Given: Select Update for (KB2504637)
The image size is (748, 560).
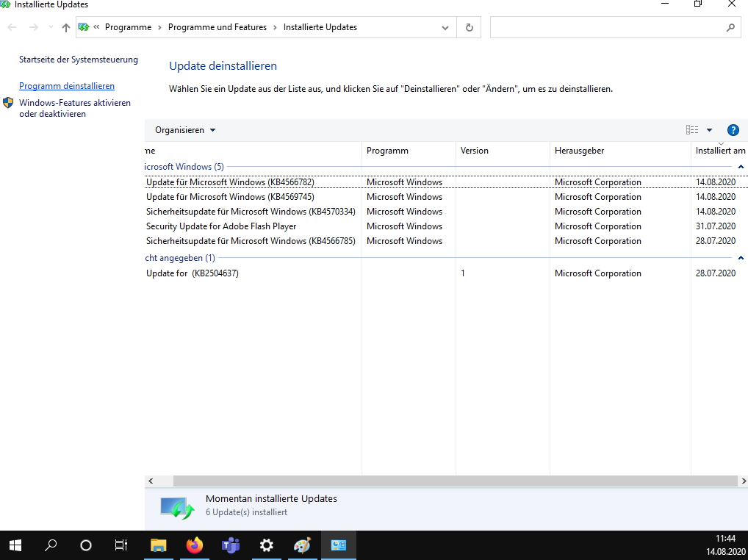Looking at the screenshot, I should coord(193,273).
